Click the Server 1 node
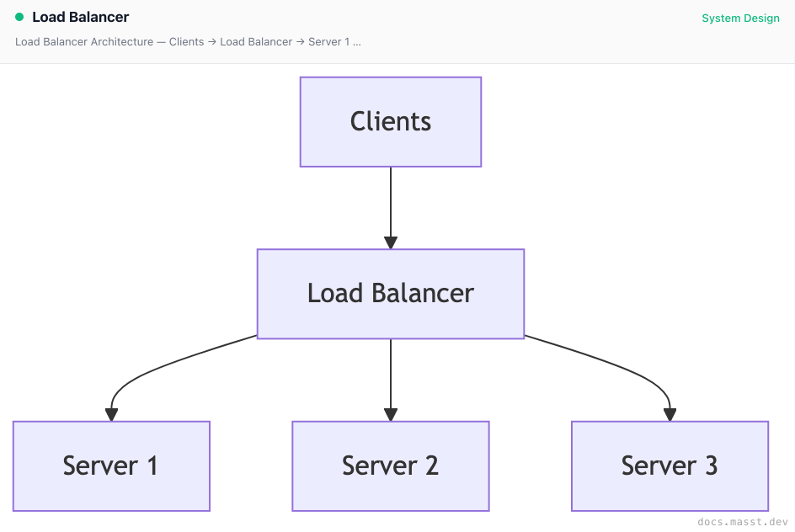This screenshot has height=532, width=795. click(111, 466)
